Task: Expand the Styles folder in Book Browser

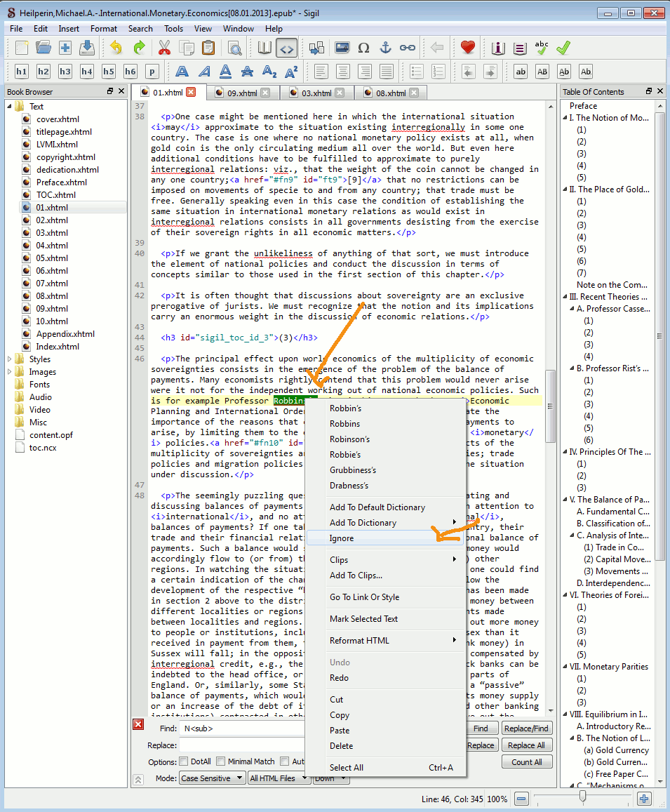Action: coord(10,359)
